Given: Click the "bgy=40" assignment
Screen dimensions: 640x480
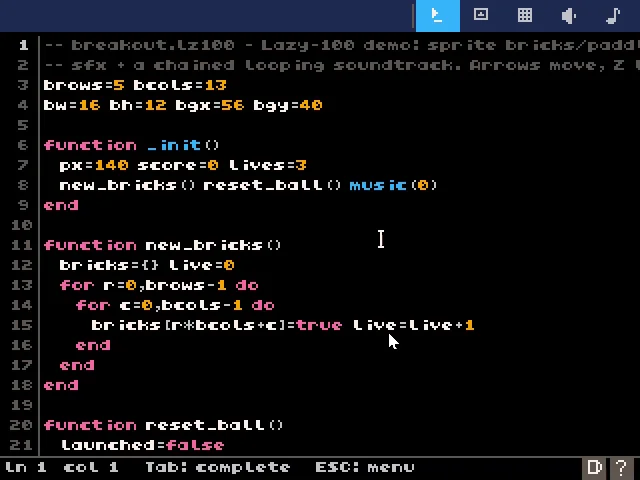Looking at the screenshot, I should coord(288,105).
